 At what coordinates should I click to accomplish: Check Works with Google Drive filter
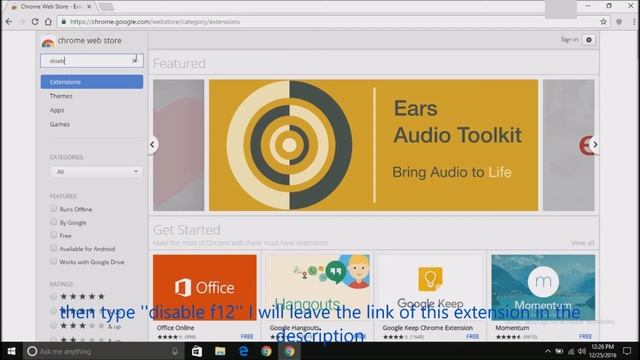53,261
